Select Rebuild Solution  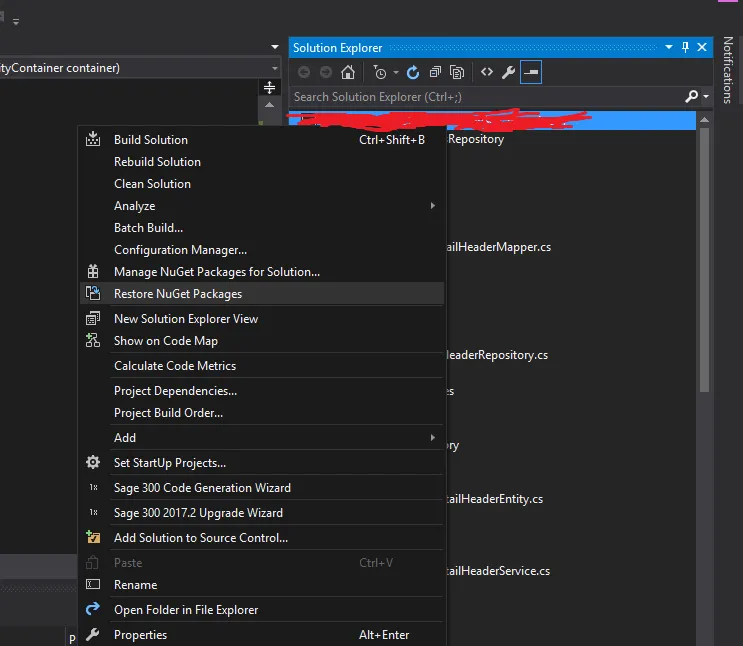(262, 162)
